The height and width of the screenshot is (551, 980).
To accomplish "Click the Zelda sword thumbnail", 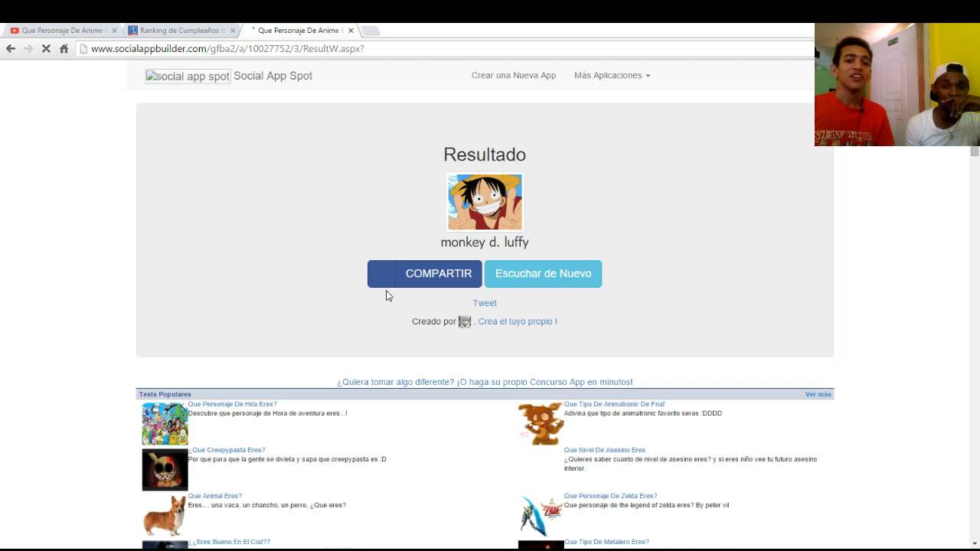I will (x=541, y=516).
